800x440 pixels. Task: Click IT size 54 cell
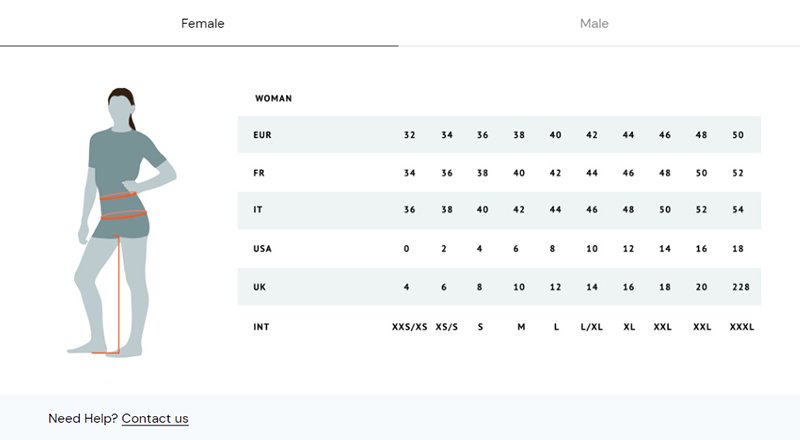[738, 211]
